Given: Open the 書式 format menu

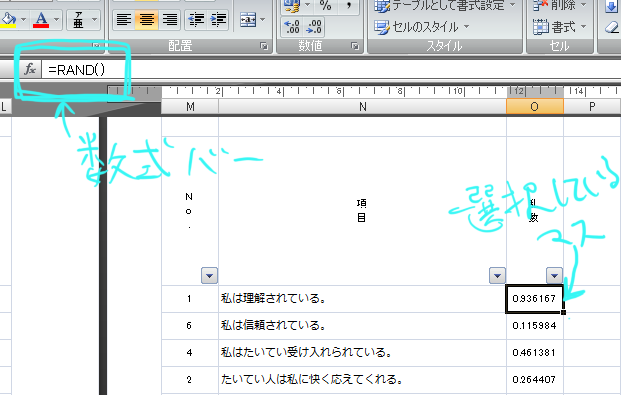Looking at the screenshot, I should (559, 27).
